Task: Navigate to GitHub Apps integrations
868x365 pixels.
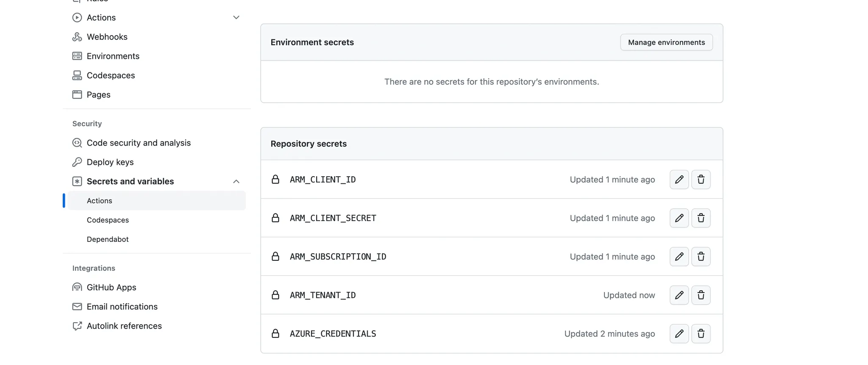Action: pyautogui.click(x=111, y=288)
